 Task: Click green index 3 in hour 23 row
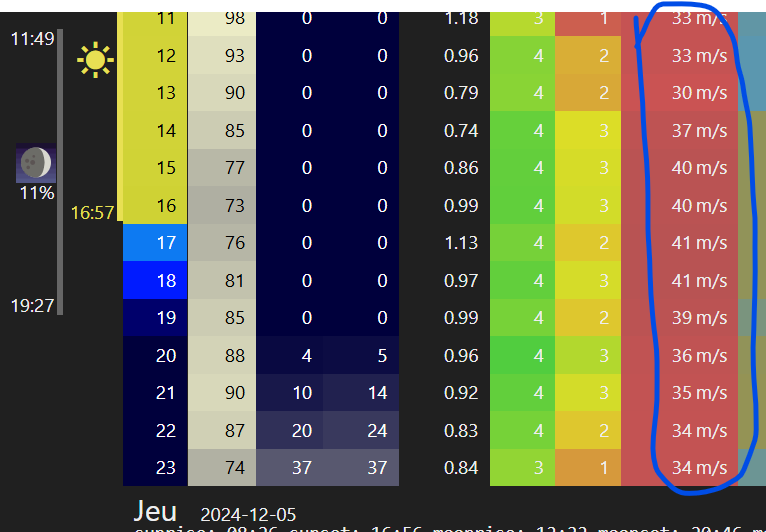(x=522, y=468)
